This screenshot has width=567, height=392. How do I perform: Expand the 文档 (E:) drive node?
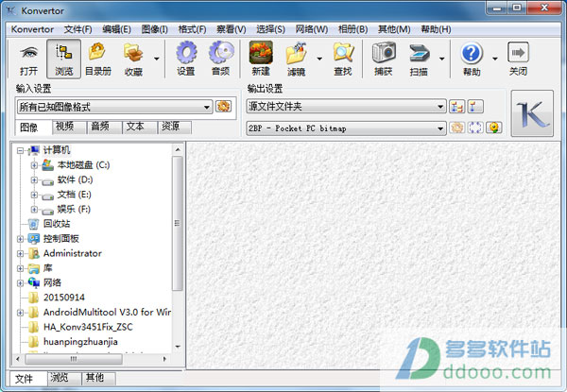coord(34,195)
